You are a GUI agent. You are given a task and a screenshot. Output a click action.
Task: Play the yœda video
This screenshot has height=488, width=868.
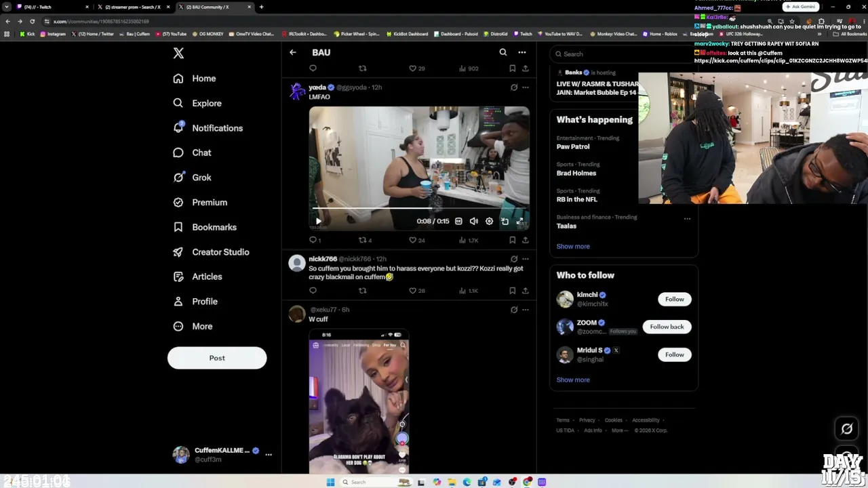[319, 221]
